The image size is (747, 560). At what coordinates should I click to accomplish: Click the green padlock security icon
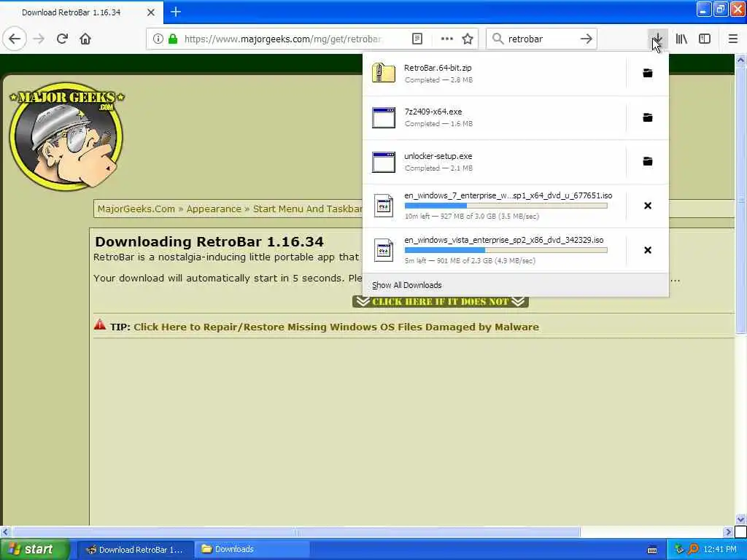(x=173, y=39)
